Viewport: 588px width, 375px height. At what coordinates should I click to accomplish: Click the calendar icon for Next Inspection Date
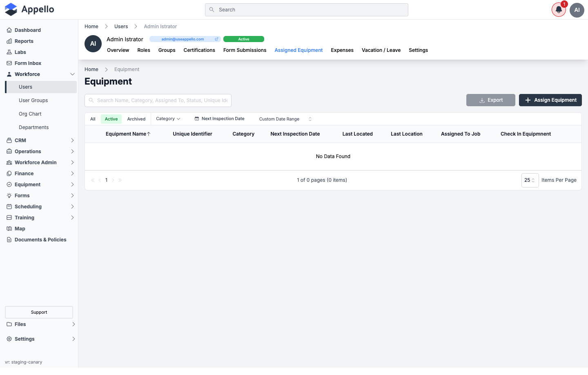197,119
